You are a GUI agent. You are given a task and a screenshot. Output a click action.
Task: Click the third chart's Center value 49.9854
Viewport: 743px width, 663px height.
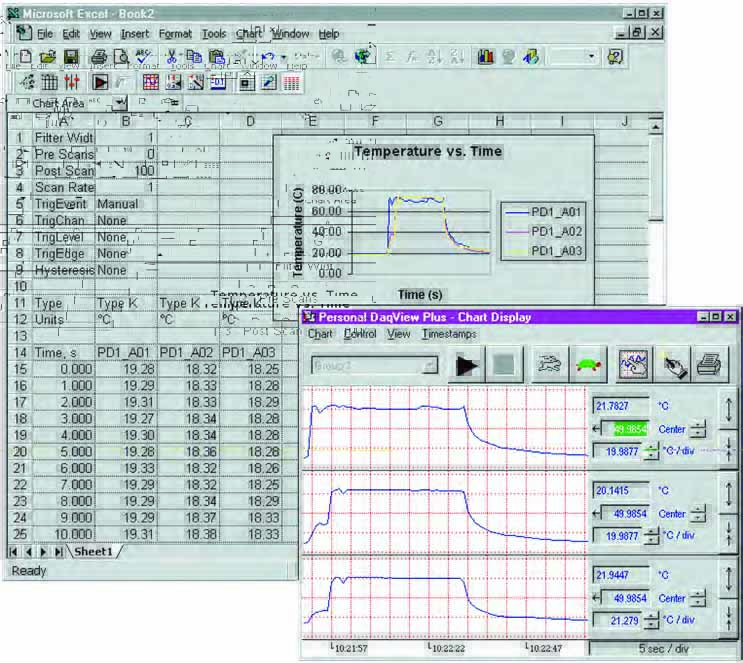[625, 598]
